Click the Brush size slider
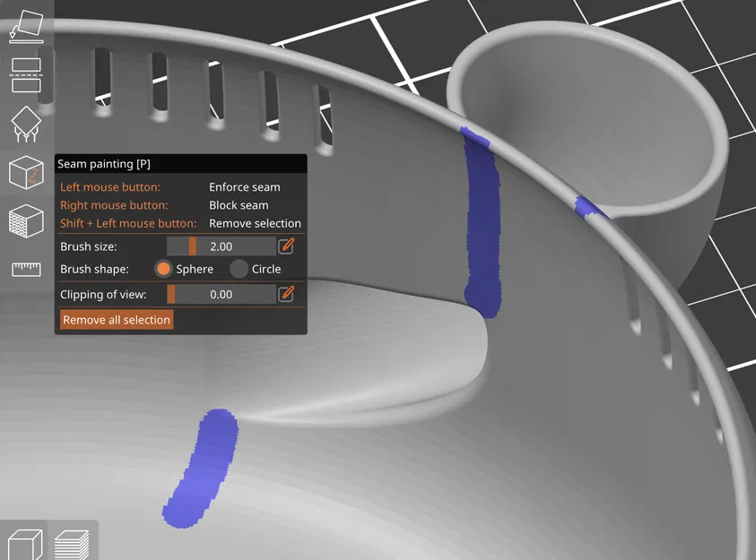The height and width of the screenshot is (560, 756). click(x=222, y=246)
